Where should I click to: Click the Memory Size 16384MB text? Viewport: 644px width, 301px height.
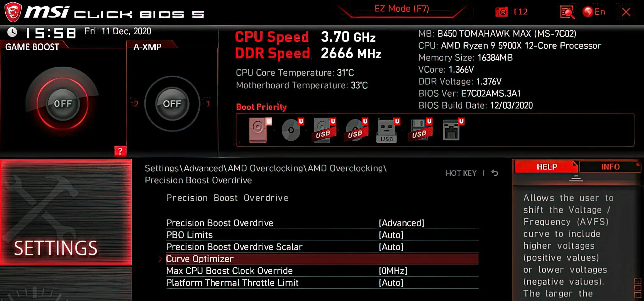point(465,58)
